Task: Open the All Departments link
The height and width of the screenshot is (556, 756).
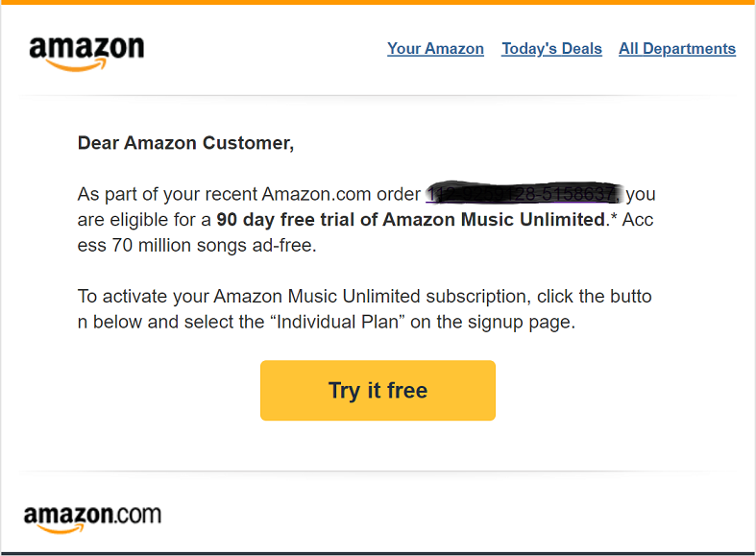Action: click(x=677, y=49)
